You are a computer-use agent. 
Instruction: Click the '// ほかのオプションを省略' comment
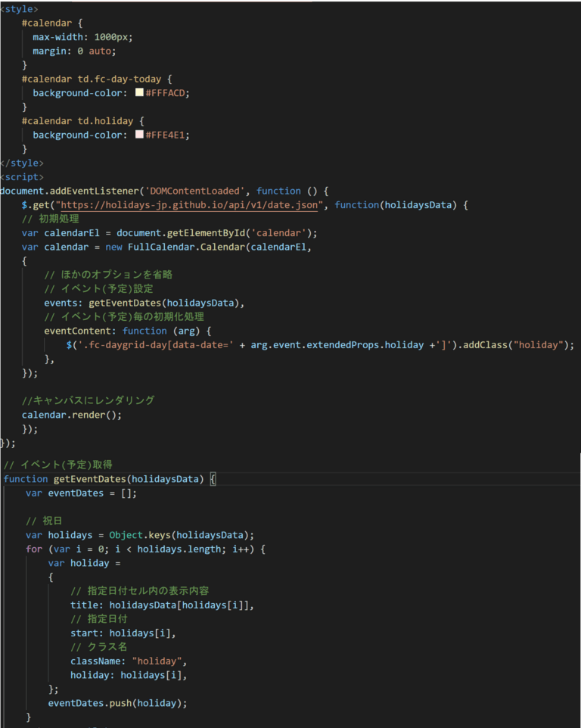(x=108, y=275)
